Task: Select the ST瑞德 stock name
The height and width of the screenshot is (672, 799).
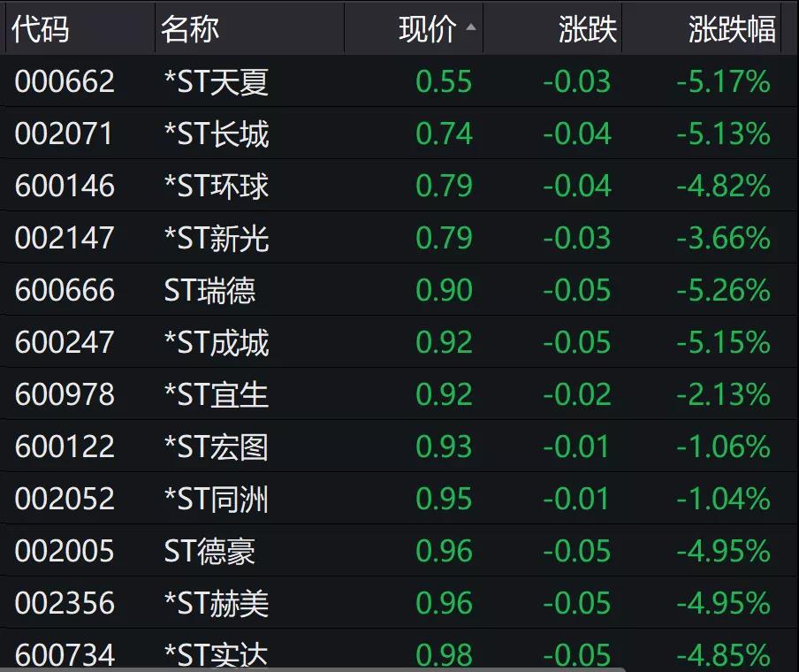Action: (x=209, y=290)
